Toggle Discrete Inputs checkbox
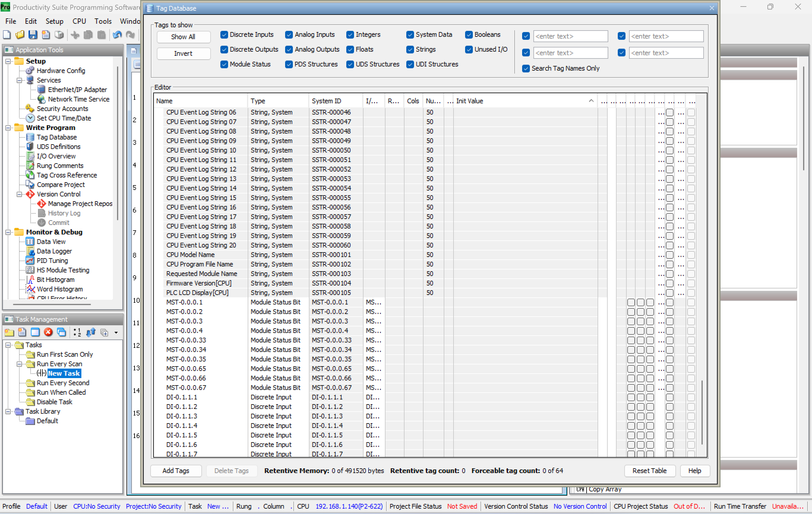This screenshot has width=812, height=514. pos(224,34)
